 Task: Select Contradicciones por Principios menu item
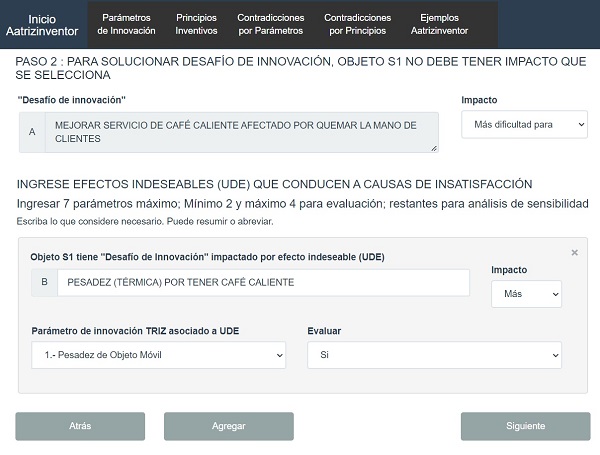[357, 25]
